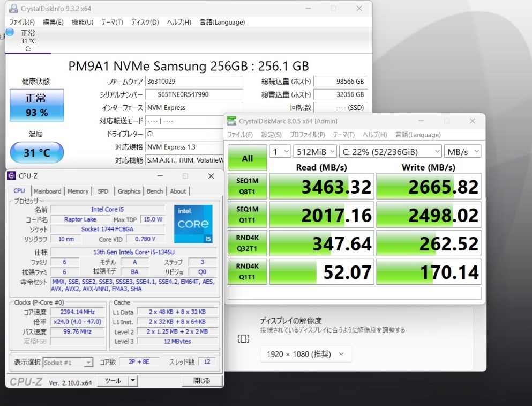Open the MB/s unit dropdown

[x=462, y=152]
